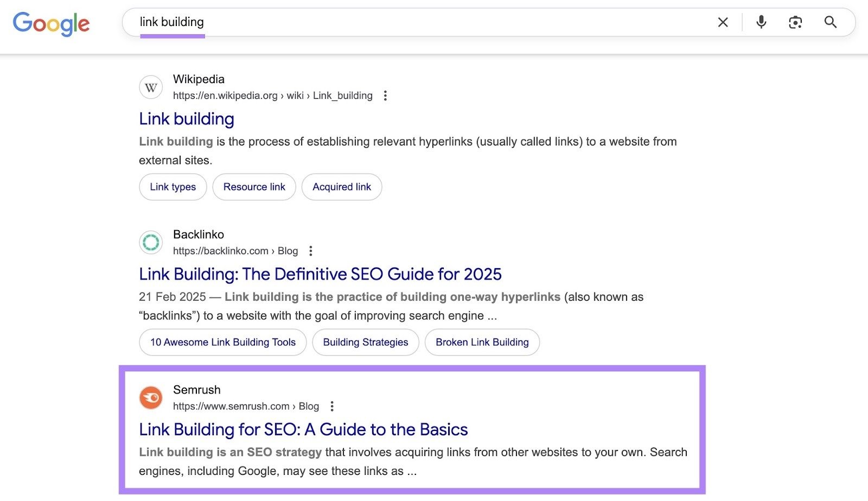The image size is (868, 501).
Task: Click the Backlinko site icon
Action: (x=151, y=242)
